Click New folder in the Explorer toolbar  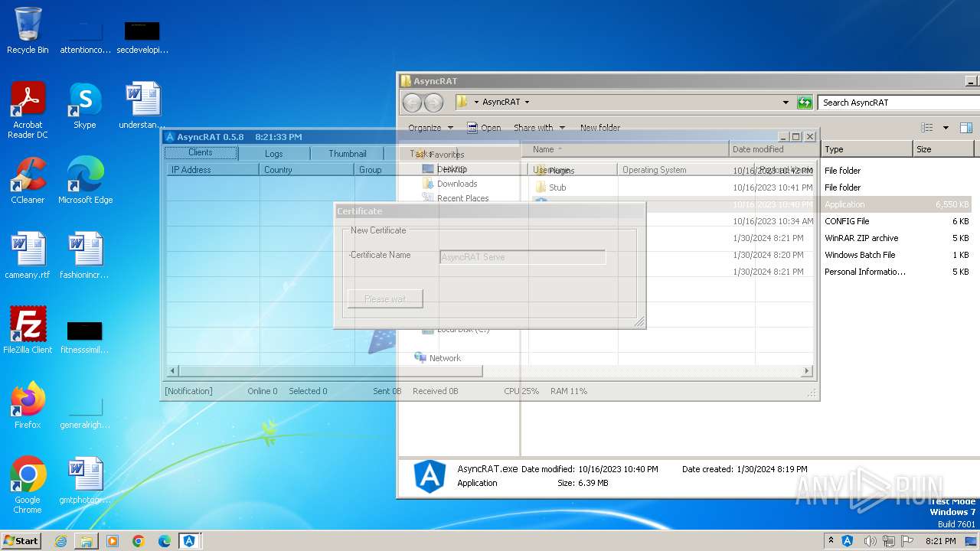pos(600,128)
